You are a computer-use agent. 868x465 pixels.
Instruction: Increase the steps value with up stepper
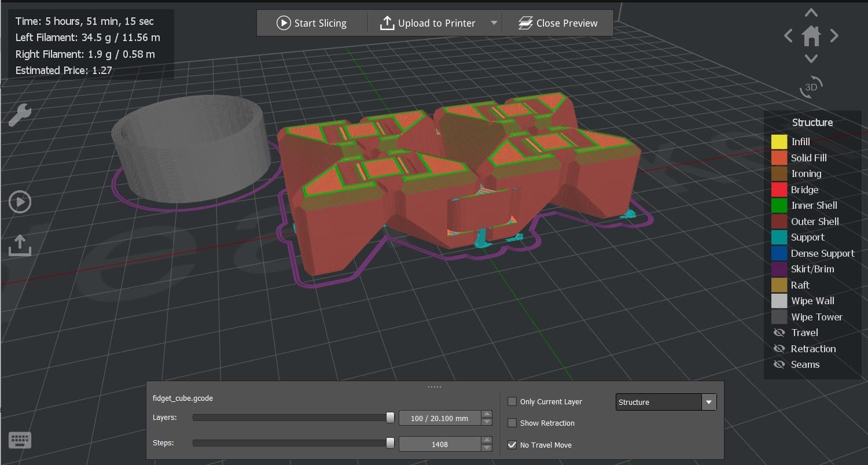point(487,440)
